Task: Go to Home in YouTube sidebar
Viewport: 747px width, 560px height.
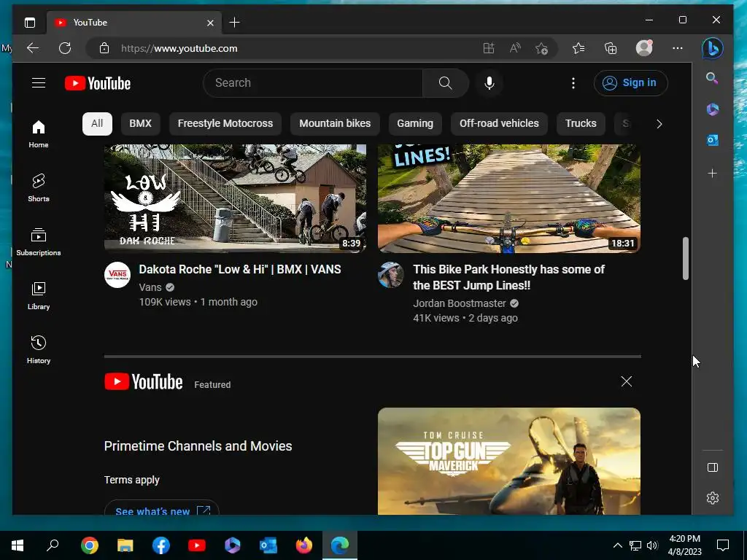Action: 39,134
